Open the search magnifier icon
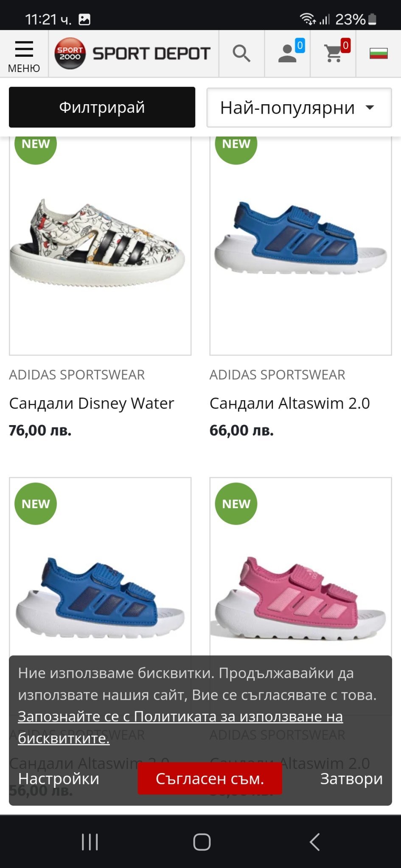 point(241,54)
